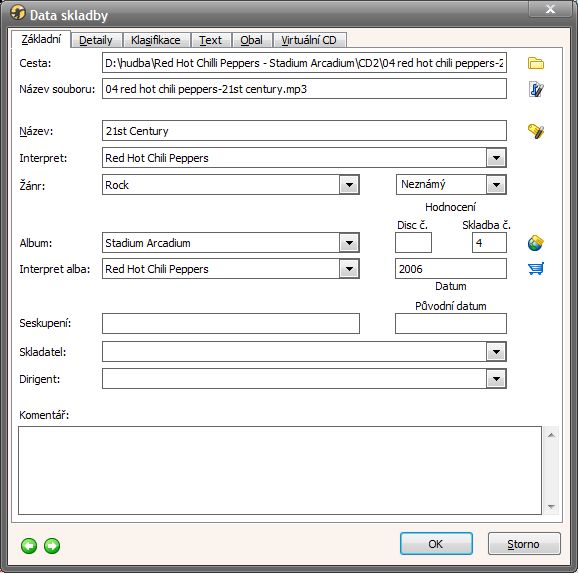Viewport: 578px width, 573px height.
Task: Click the Datum field showing 2006
Action: 450,269
